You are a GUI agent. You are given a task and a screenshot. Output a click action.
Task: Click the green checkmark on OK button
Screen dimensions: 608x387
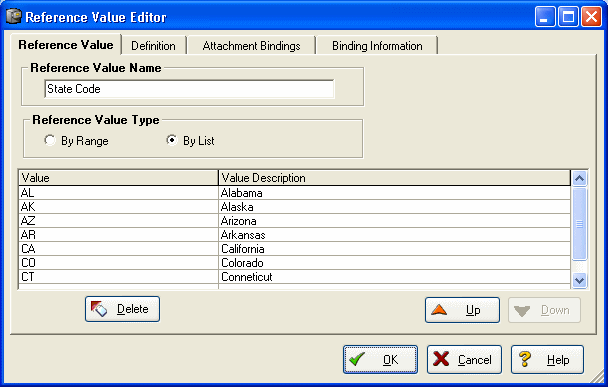[x=356, y=359]
